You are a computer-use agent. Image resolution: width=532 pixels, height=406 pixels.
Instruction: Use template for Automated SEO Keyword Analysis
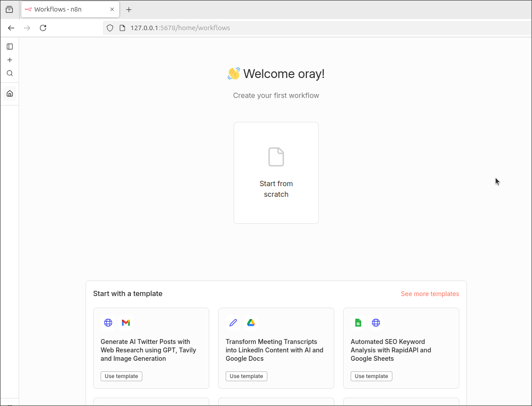click(x=372, y=376)
